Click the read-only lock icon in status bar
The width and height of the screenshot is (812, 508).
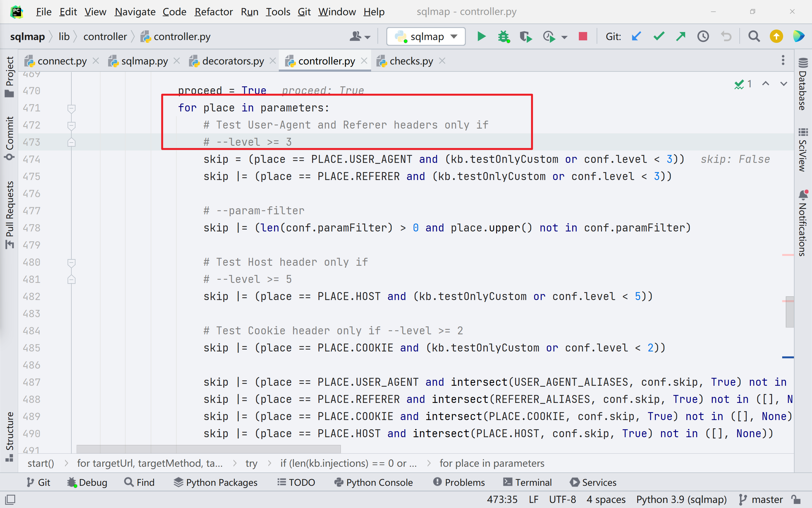coord(796,500)
